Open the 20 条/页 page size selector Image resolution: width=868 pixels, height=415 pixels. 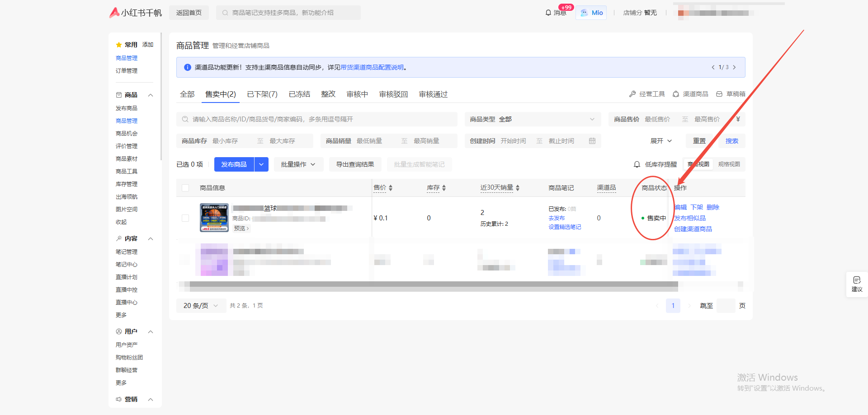201,306
